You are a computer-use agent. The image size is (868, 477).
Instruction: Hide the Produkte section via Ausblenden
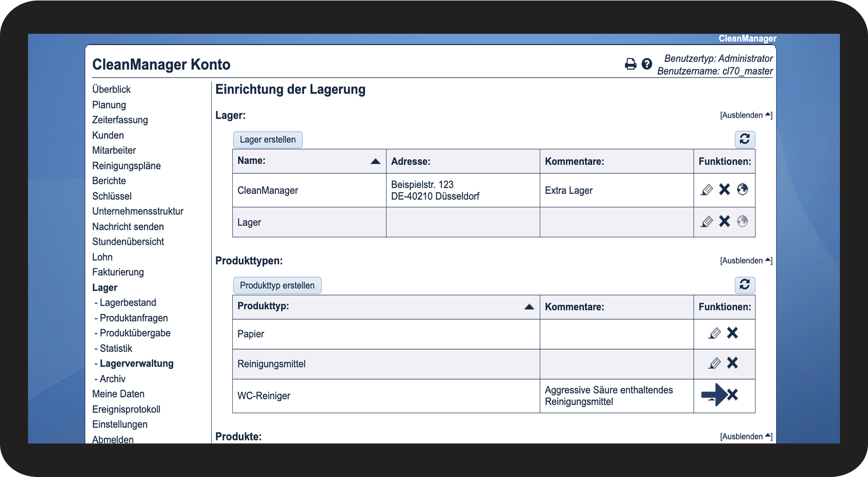pyautogui.click(x=746, y=437)
